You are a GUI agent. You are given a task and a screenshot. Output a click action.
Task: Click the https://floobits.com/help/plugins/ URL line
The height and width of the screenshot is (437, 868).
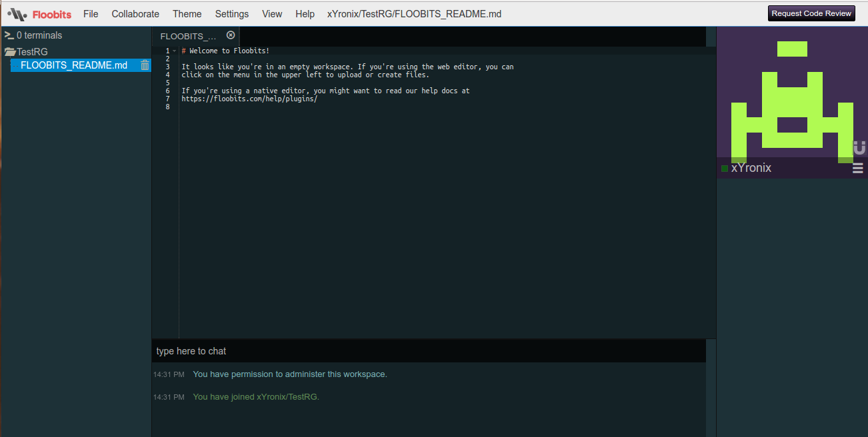click(249, 99)
